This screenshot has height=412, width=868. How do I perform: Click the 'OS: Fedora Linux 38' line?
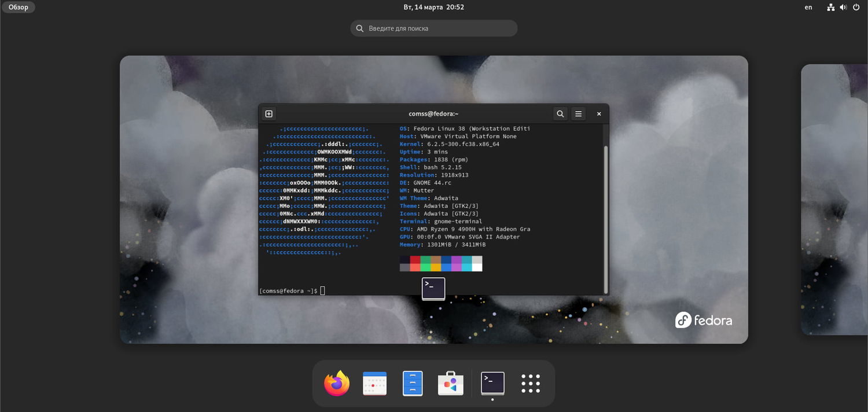465,128
